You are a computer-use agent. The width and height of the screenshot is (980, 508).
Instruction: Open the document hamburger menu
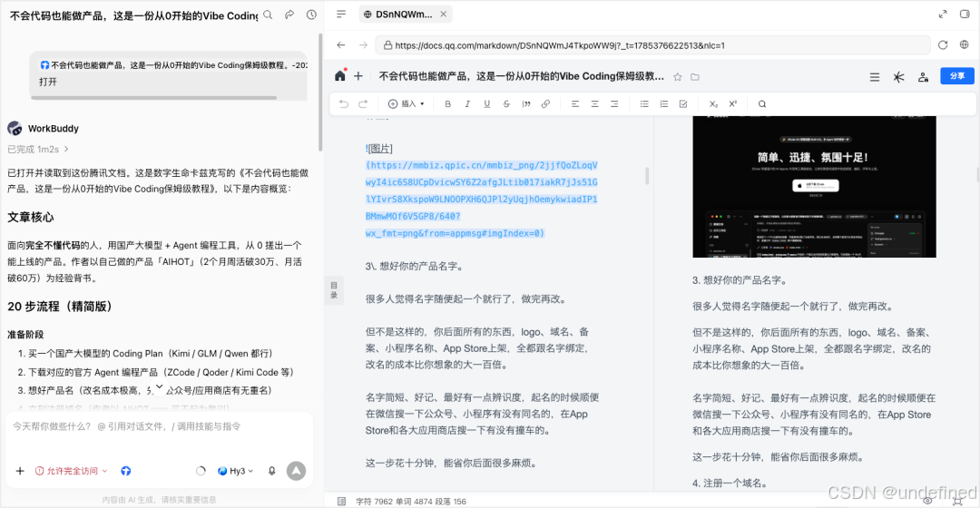875,77
